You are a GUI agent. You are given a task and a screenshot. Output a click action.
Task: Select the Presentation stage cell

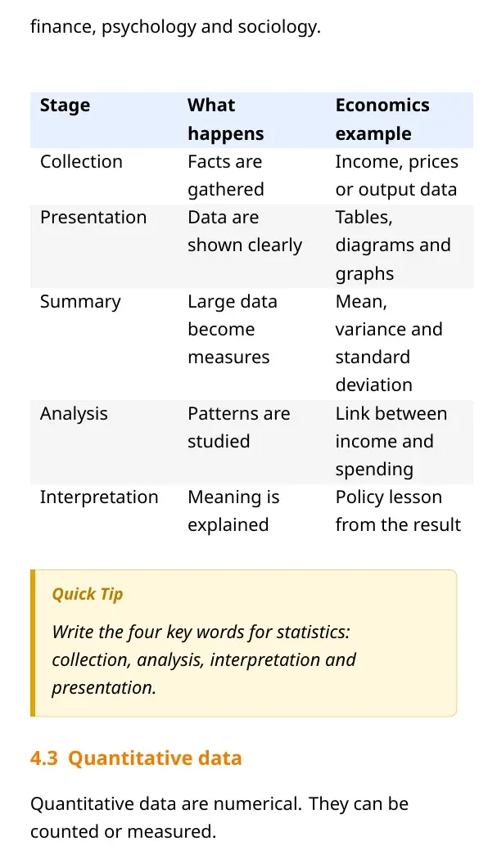[x=104, y=245]
